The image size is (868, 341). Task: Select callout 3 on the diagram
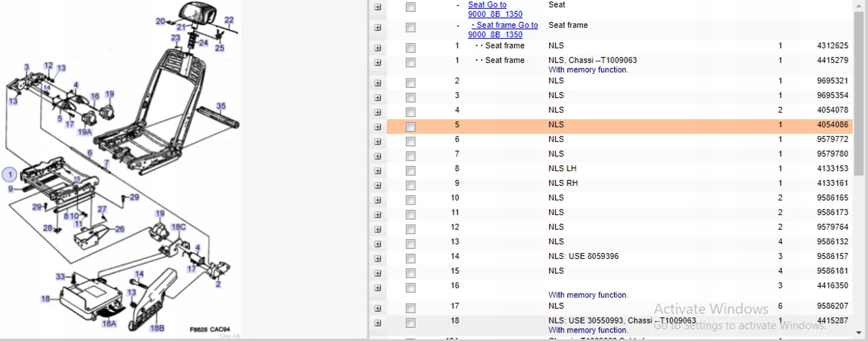pos(27,67)
